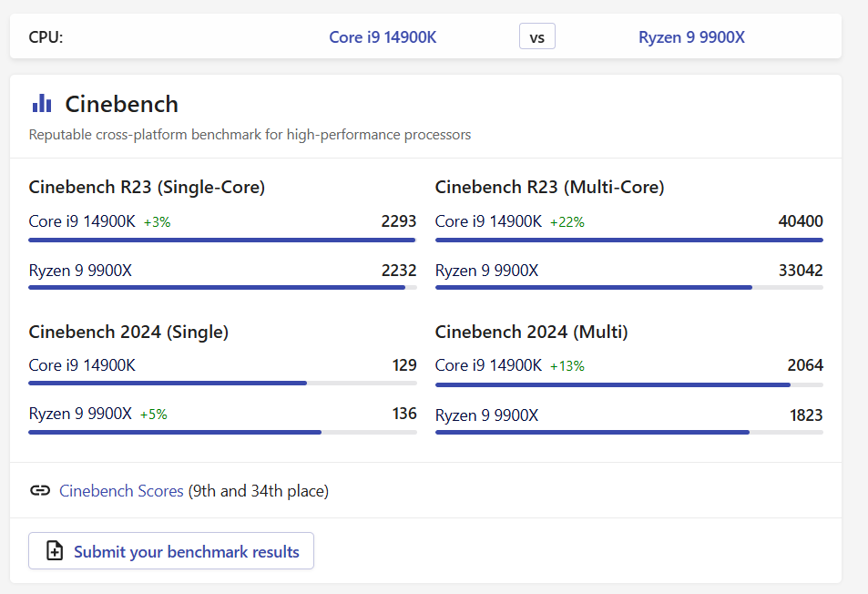
Task: Click the 40400 multi-core score value
Action: point(801,221)
